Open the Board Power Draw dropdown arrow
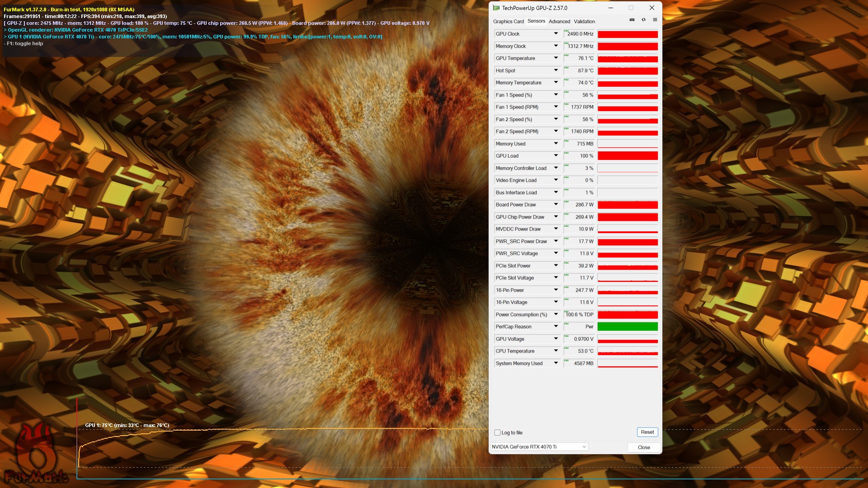The height and width of the screenshot is (488, 868). coord(556,205)
